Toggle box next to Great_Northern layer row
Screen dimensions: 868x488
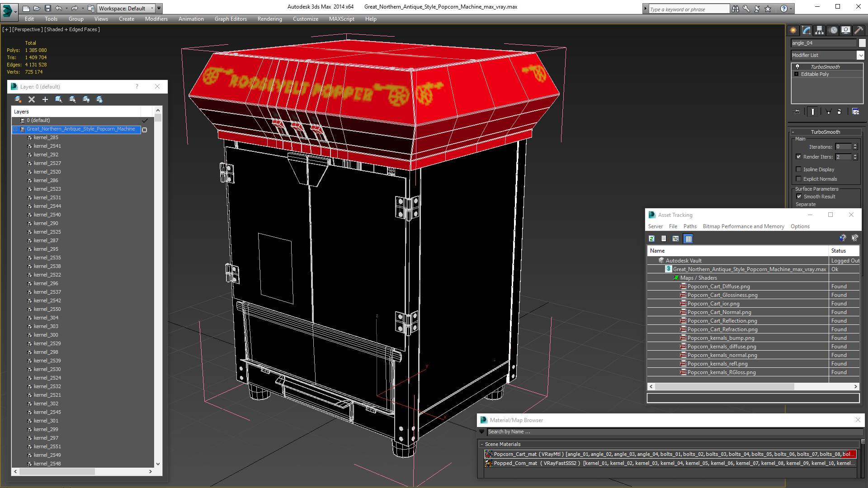pyautogui.click(x=145, y=130)
